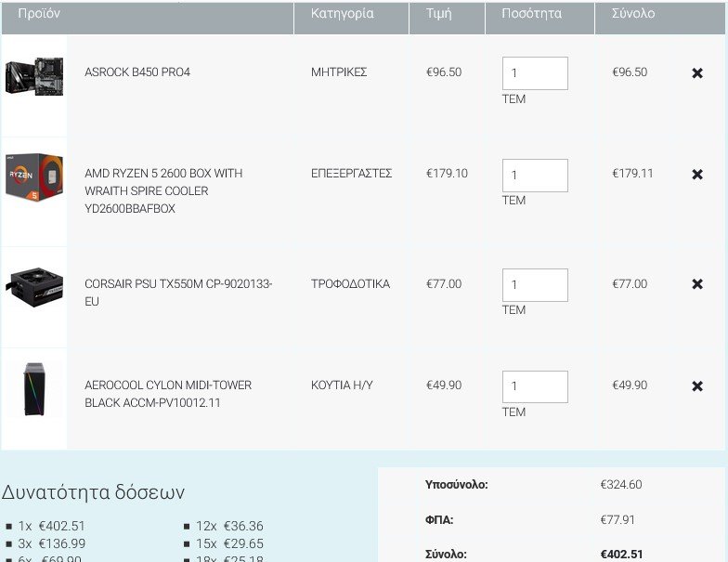Edit quantity field for Aerocool Cylon case
The width and height of the screenshot is (728, 562).
535,386
